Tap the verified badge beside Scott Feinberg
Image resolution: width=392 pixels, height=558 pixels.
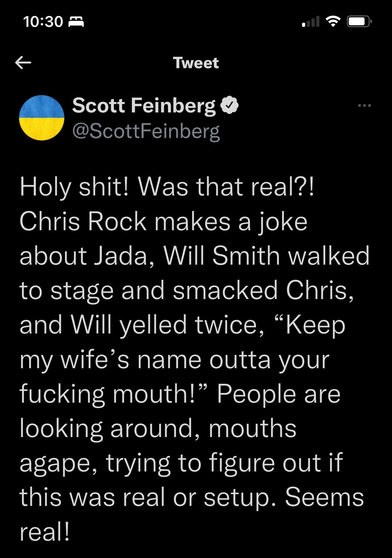point(231,105)
